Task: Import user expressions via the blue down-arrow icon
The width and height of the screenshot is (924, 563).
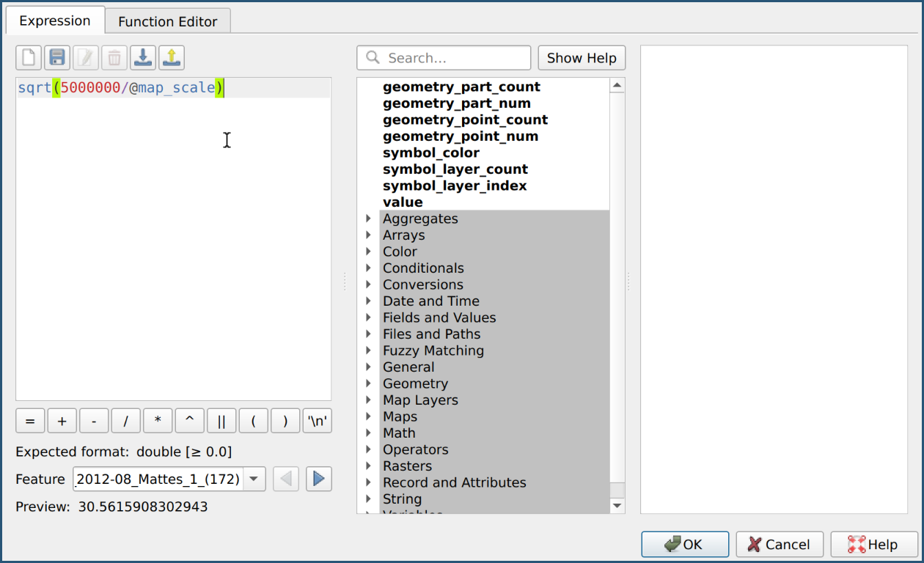Action: pos(142,57)
